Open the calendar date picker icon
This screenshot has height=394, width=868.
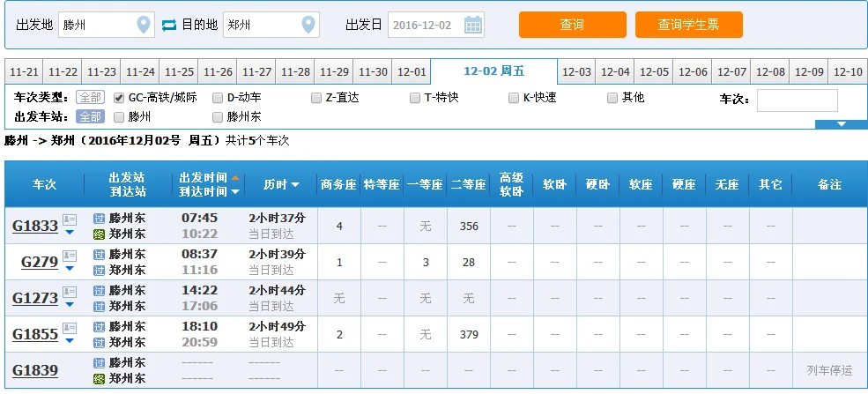point(472,25)
